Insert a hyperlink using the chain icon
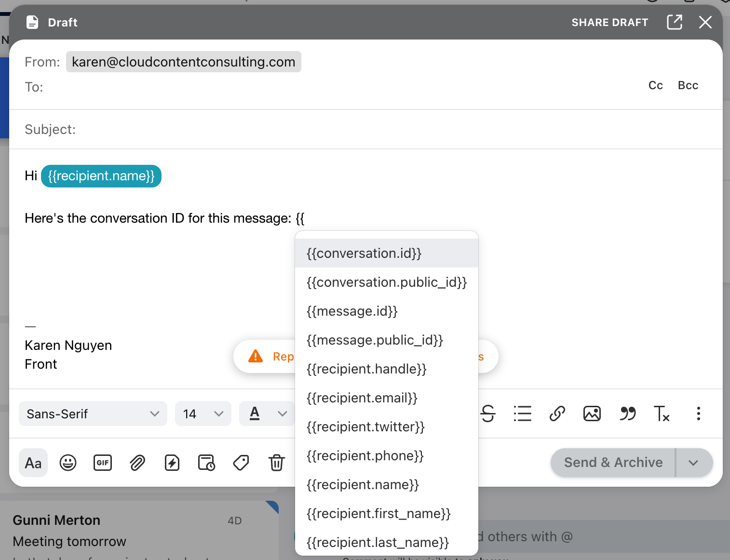Screen dimensions: 730x560 pos(557,413)
